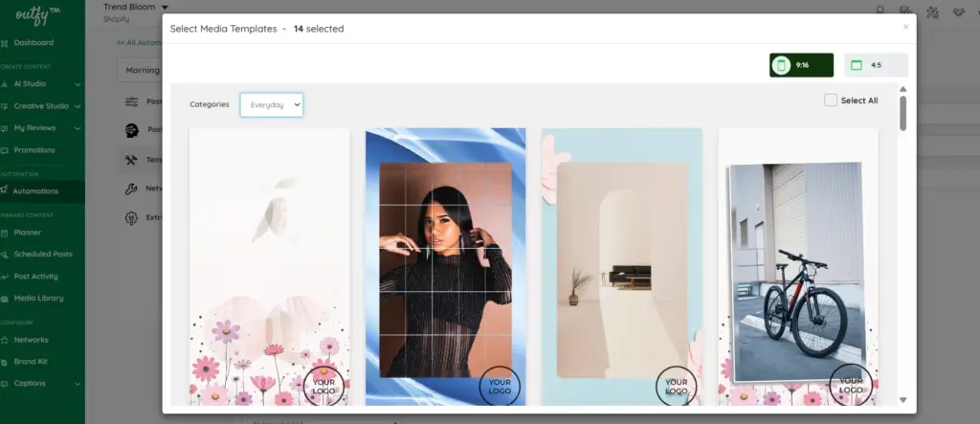Screen dimensions: 980x424
Task: Click the credits coins icon in the header
Action: 905,11
